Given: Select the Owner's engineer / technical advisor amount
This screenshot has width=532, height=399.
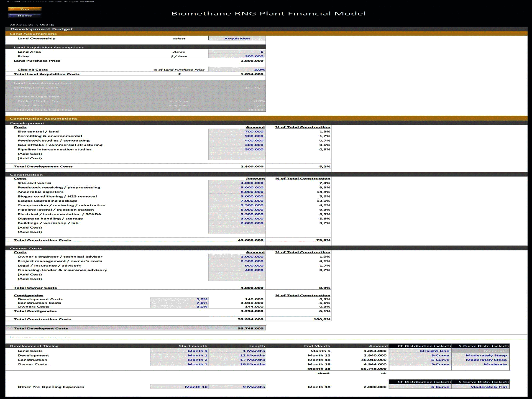Looking at the screenshot, I should [x=237, y=257].
